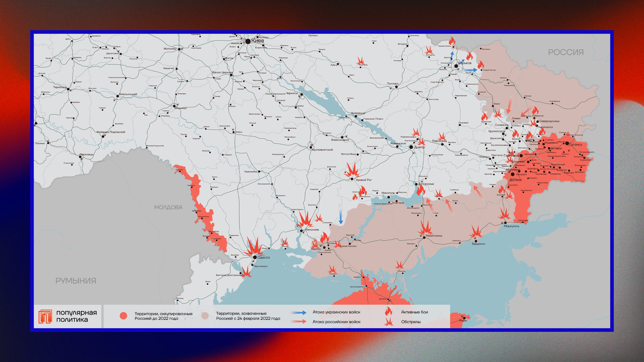This screenshot has height=362, width=644.
Task: Click the flame marker north of Херсон
Action: [324, 238]
